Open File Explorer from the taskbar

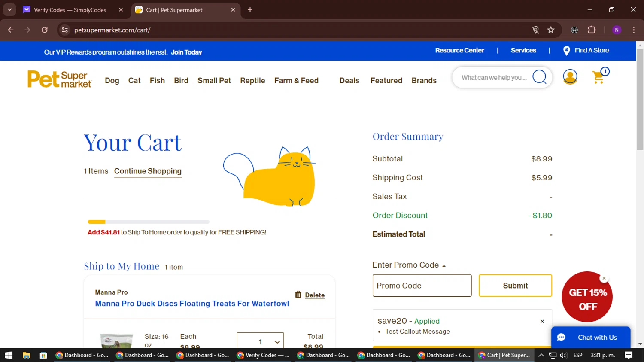click(27, 355)
